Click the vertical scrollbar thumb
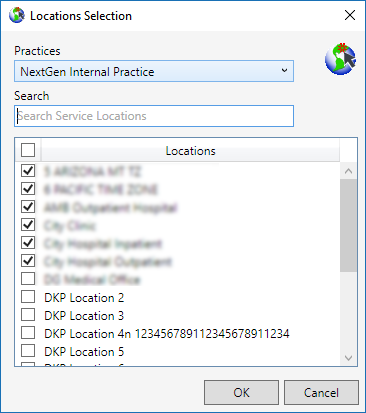 tap(348, 225)
